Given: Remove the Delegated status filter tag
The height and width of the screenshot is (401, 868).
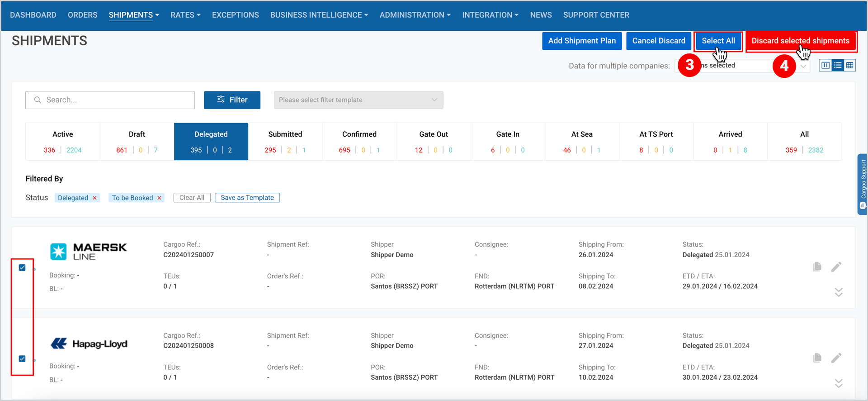Looking at the screenshot, I should click(94, 198).
